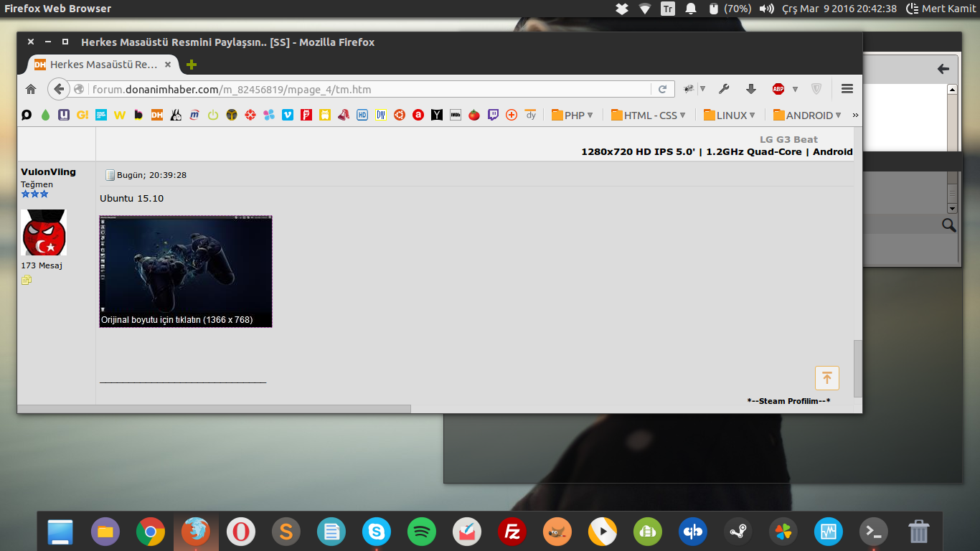Open the G! bookmark icon
The width and height of the screenshot is (980, 551).
[x=83, y=115]
